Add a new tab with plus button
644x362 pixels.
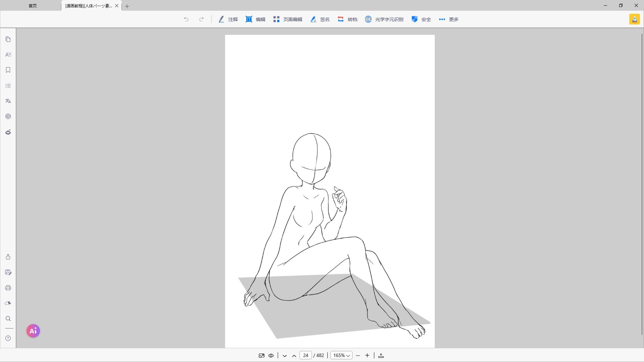click(x=127, y=6)
